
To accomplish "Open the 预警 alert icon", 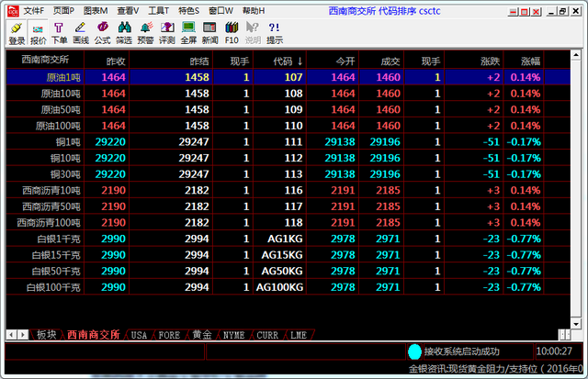I will click(145, 34).
